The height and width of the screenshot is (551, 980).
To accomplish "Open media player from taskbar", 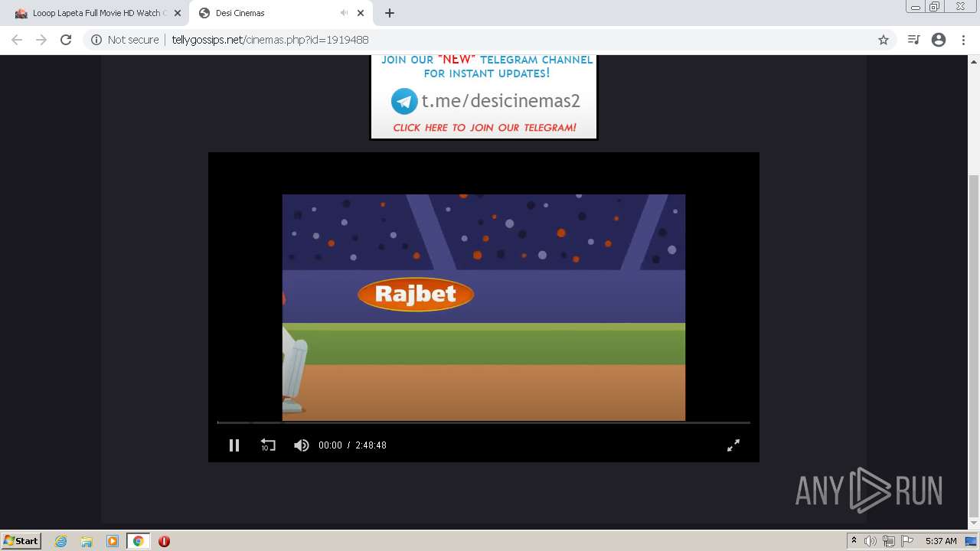I will point(113,541).
